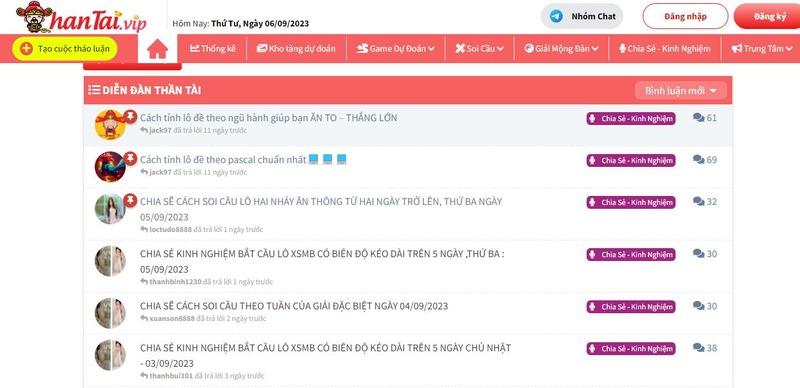Screen dimensions: 800x388
Task: Open Chia Sẻ - Kinh Nghiệm menu item
Action: click(x=664, y=48)
